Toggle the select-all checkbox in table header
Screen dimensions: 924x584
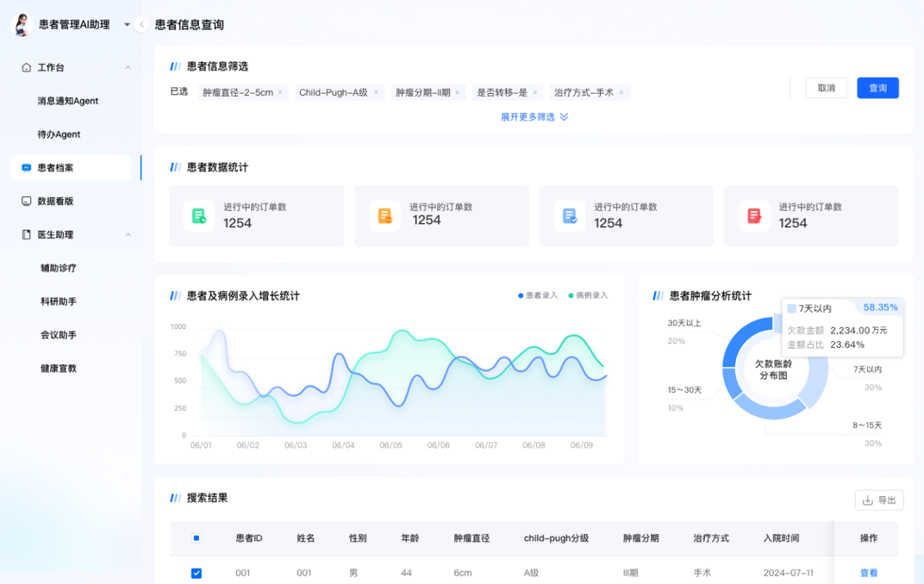tap(197, 538)
